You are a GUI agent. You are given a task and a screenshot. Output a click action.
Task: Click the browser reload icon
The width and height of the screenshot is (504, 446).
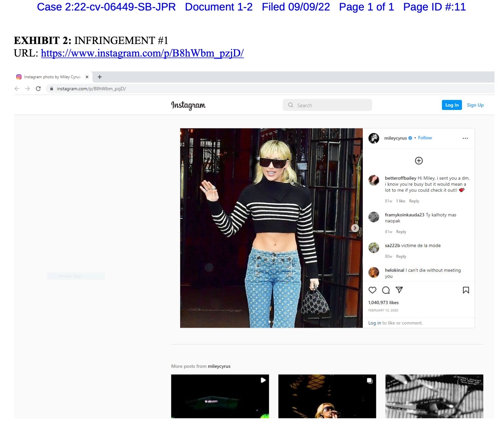(38, 89)
